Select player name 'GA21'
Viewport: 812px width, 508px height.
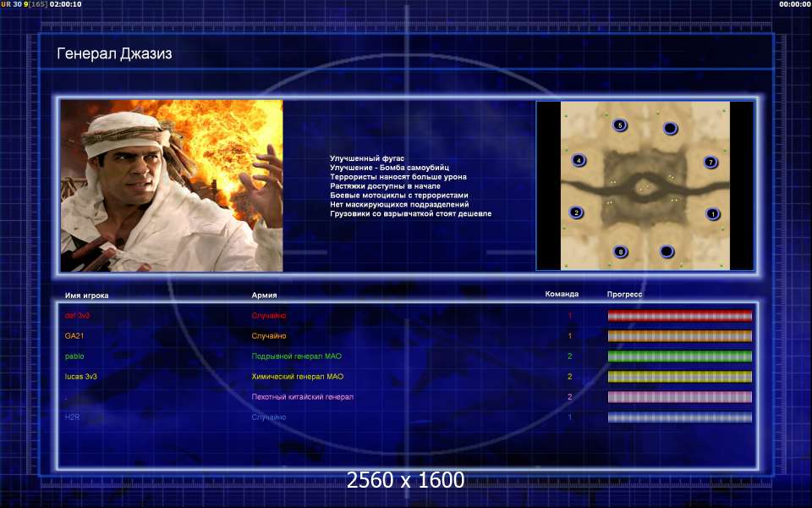74,336
